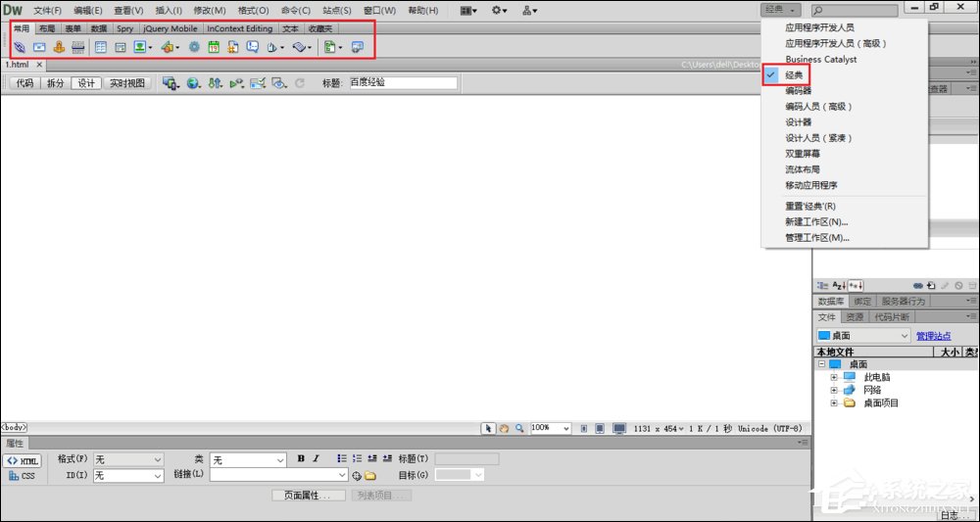Viewport: 980px width, 522px height.
Task: Click the insert date calendar icon
Action: pyautogui.click(x=214, y=47)
